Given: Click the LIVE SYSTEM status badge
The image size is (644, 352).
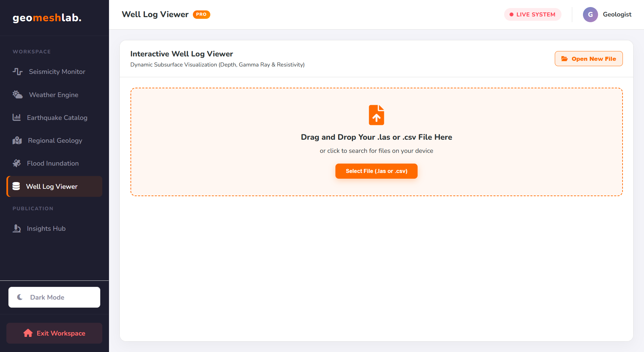Looking at the screenshot, I should (533, 14).
